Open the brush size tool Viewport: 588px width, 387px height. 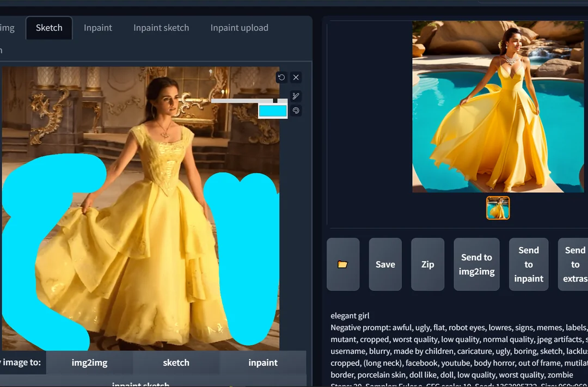(x=296, y=96)
